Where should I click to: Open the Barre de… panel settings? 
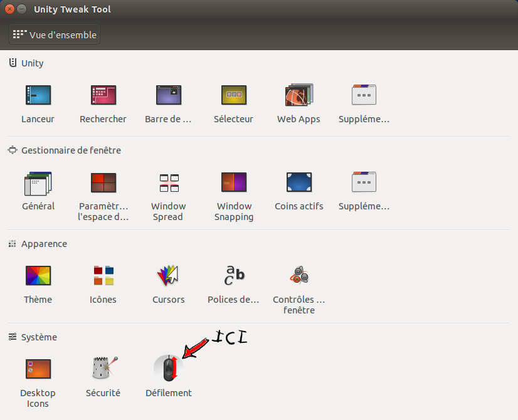pos(168,103)
